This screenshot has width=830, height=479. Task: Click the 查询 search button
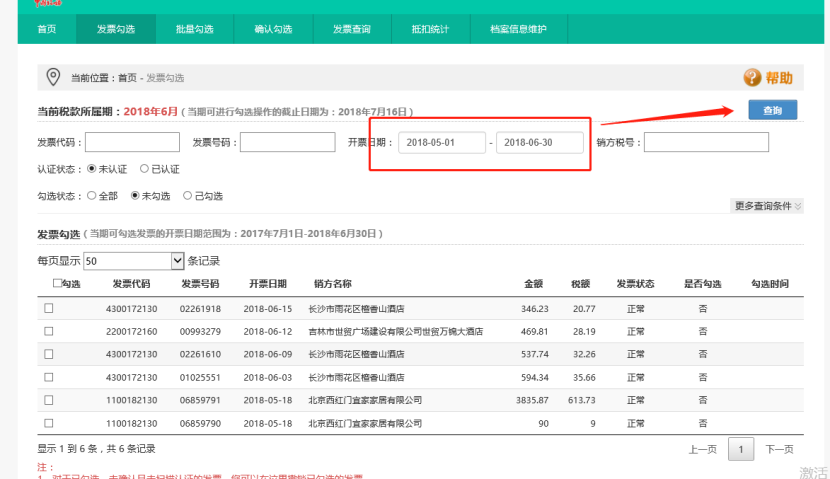(x=772, y=110)
